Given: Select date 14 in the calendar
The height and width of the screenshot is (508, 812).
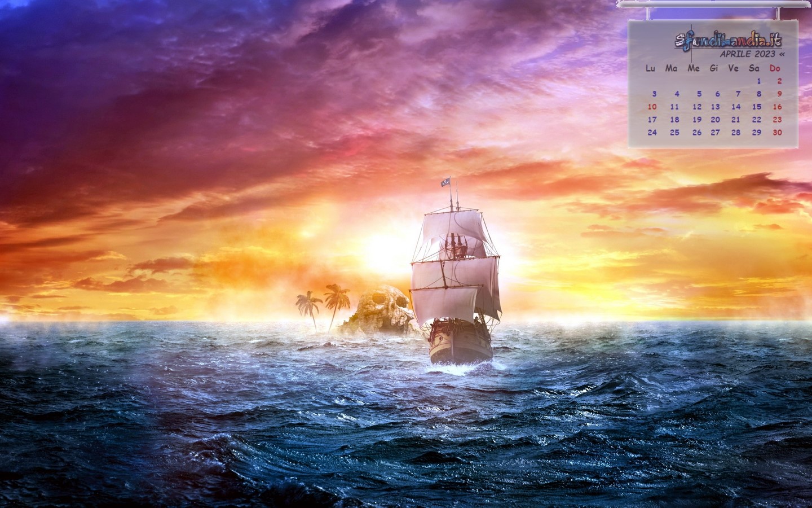Looking at the screenshot, I should [x=736, y=106].
